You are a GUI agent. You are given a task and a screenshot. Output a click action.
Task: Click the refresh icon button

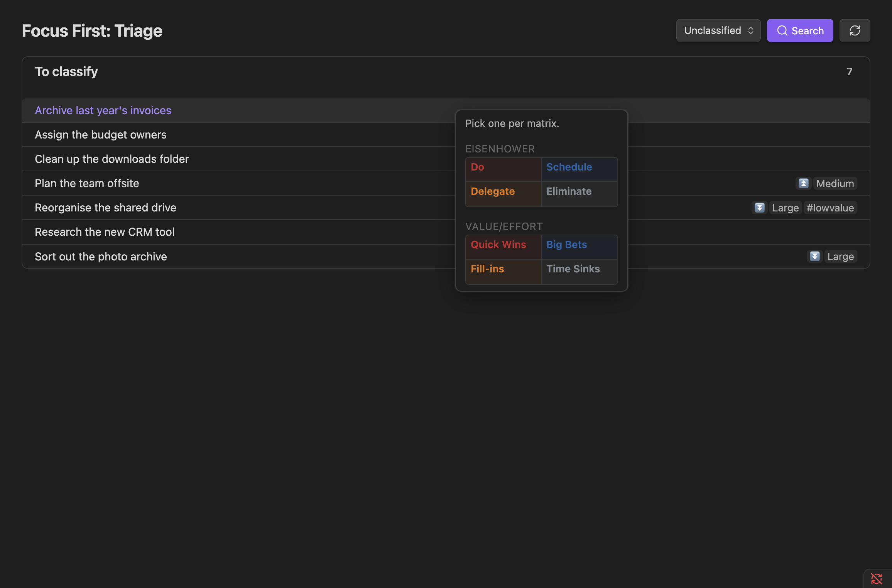[855, 30]
